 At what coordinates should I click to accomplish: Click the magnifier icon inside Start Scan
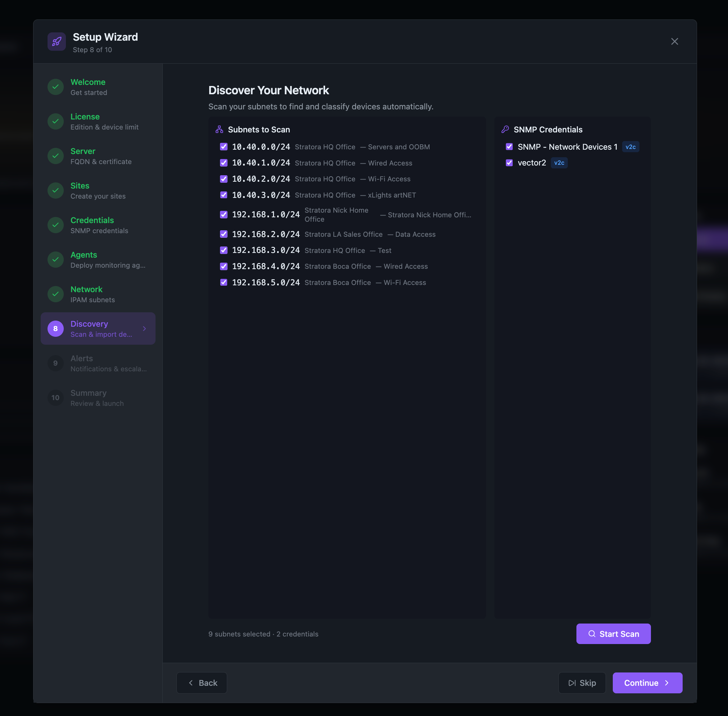click(592, 634)
